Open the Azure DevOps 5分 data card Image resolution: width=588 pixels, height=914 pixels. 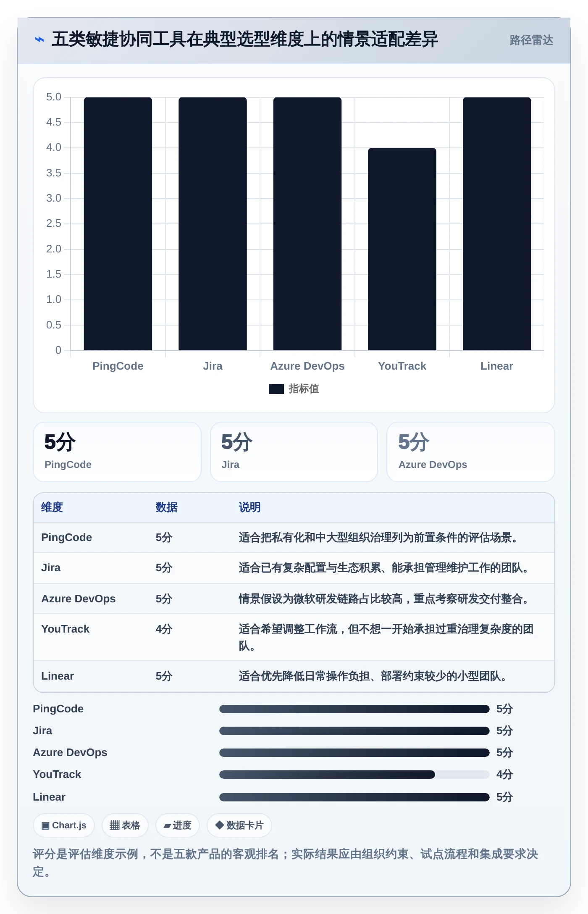tap(471, 452)
